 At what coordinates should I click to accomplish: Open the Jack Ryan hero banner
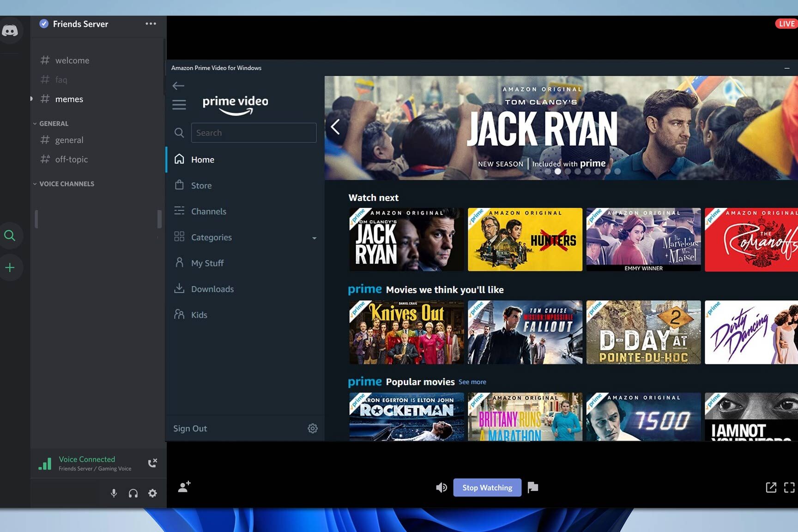pyautogui.click(x=561, y=128)
